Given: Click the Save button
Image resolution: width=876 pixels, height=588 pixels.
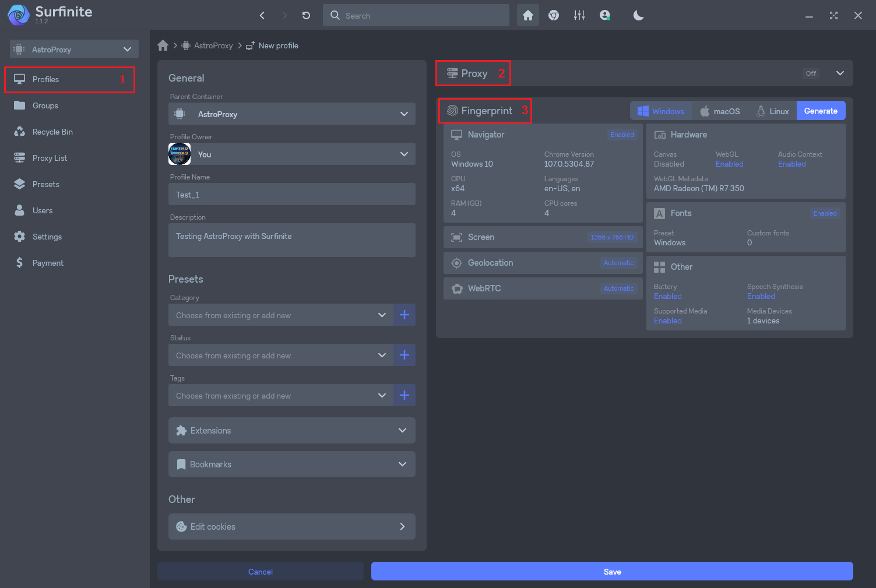Looking at the screenshot, I should pos(612,571).
